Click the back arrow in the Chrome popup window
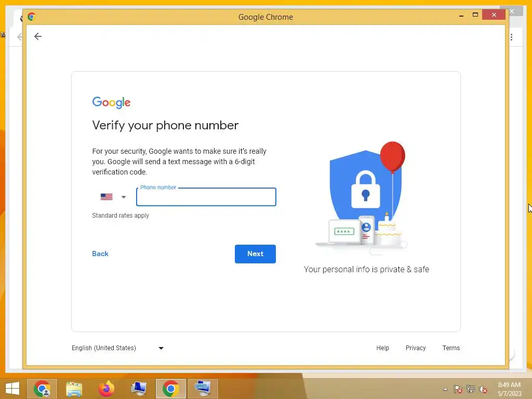532x399 pixels. pos(38,36)
